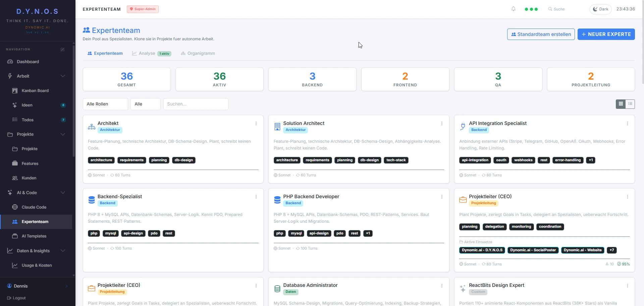The width and height of the screenshot is (644, 306).
Task: Click the Solution Architect building icon
Action: click(x=277, y=127)
